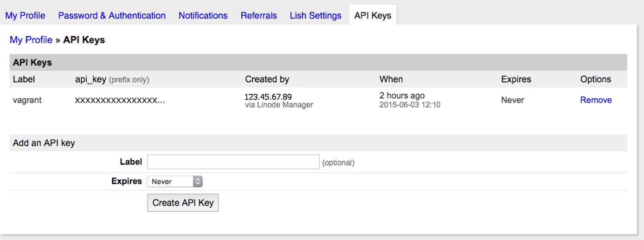This screenshot has height=240, width=644.
Task: Open the Referrals tab
Action: tap(258, 15)
